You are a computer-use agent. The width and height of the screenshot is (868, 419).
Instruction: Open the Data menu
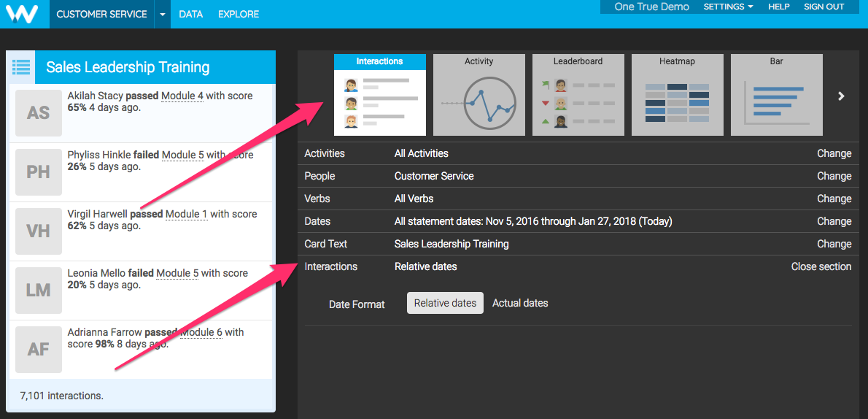(190, 14)
